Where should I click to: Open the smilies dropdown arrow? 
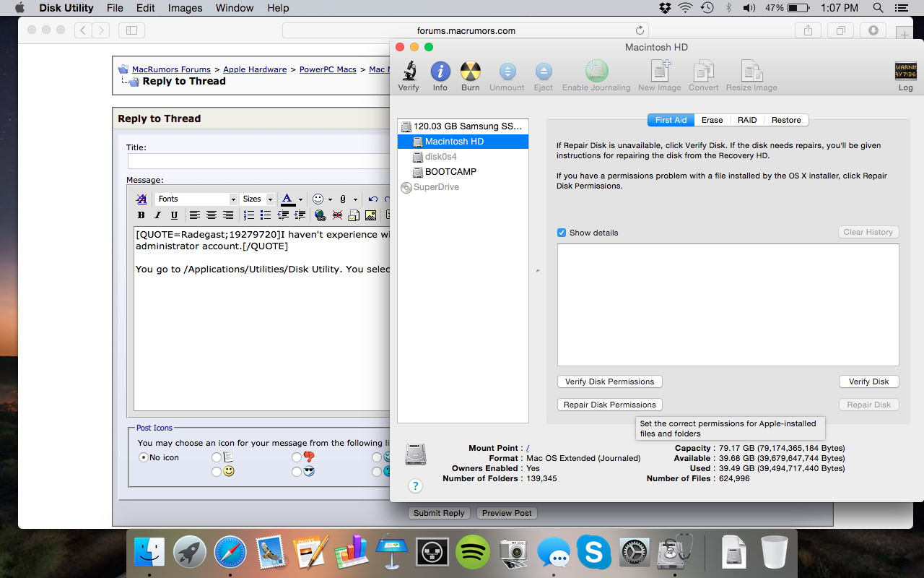point(331,199)
